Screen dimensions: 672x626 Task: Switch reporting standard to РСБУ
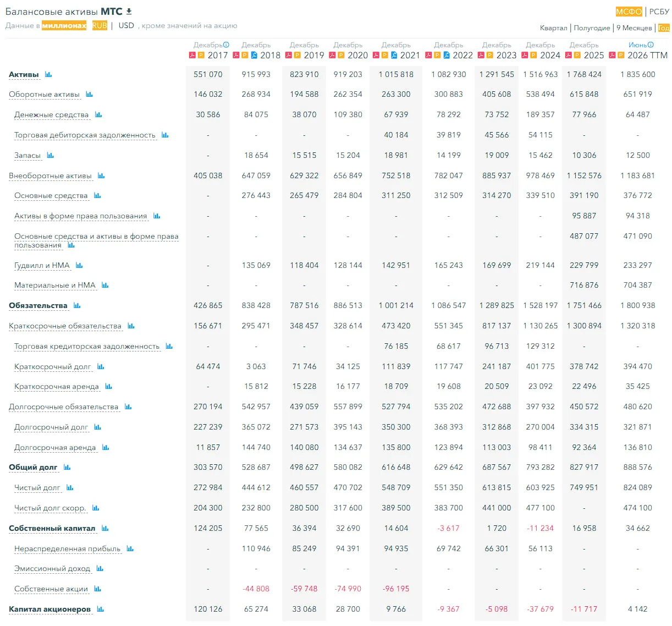click(x=659, y=12)
